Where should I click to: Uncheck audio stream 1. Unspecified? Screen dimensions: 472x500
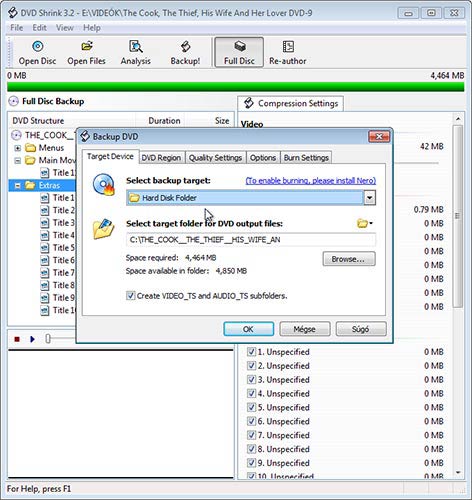(251, 352)
